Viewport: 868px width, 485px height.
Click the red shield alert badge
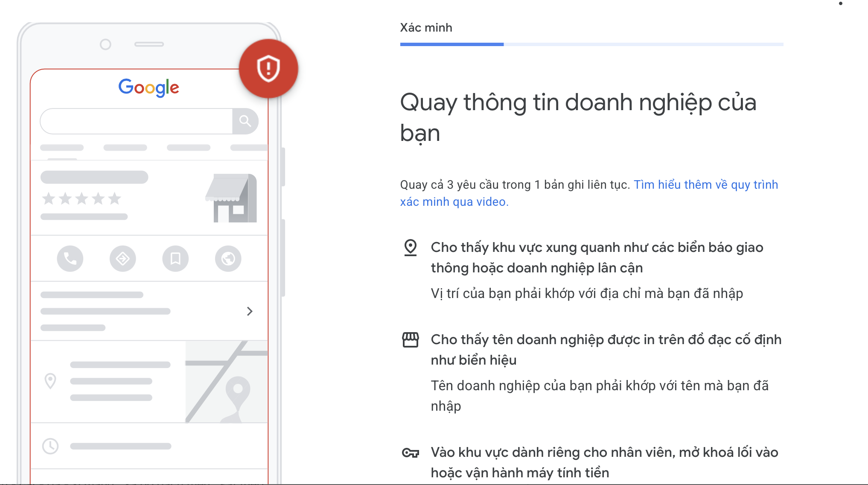pos(268,68)
